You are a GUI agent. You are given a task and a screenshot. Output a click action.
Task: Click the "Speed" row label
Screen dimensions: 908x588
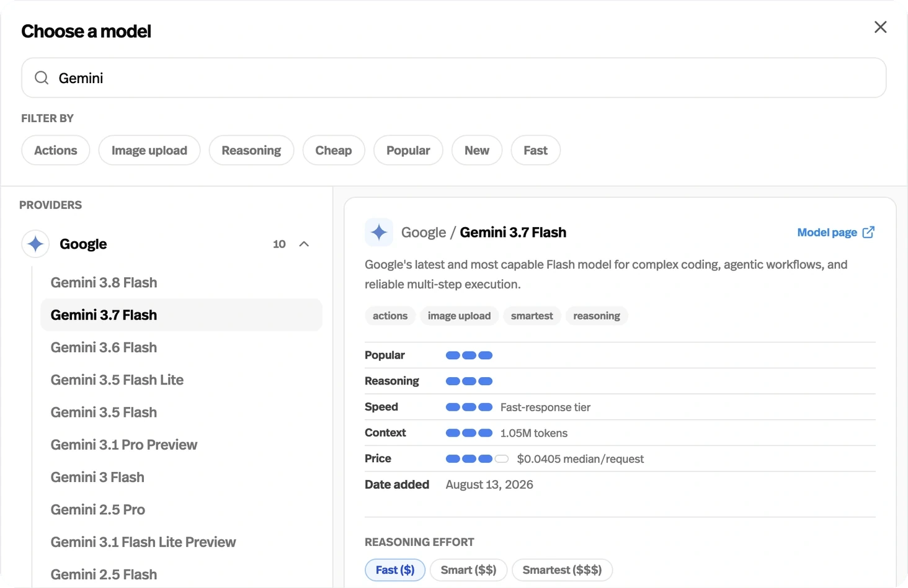pyautogui.click(x=381, y=407)
